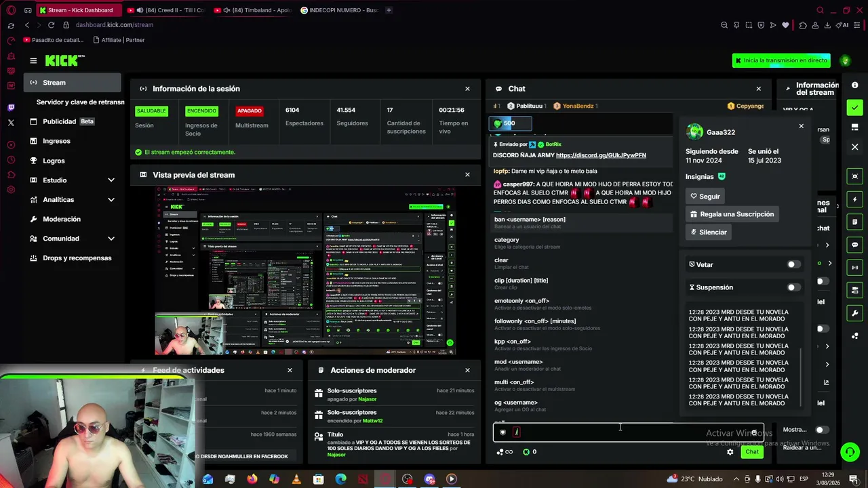Open the Affiliate | Partner bookmark
The height and width of the screenshot is (488, 868).
pos(119,40)
